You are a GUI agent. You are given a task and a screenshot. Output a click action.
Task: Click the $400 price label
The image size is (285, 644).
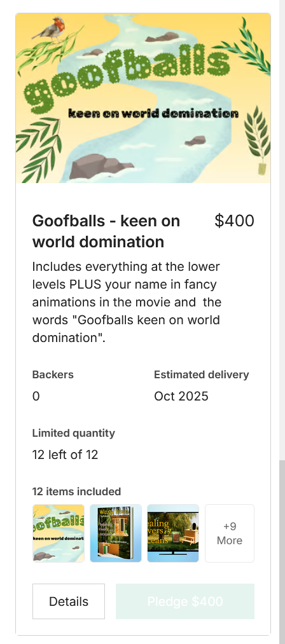tap(234, 221)
